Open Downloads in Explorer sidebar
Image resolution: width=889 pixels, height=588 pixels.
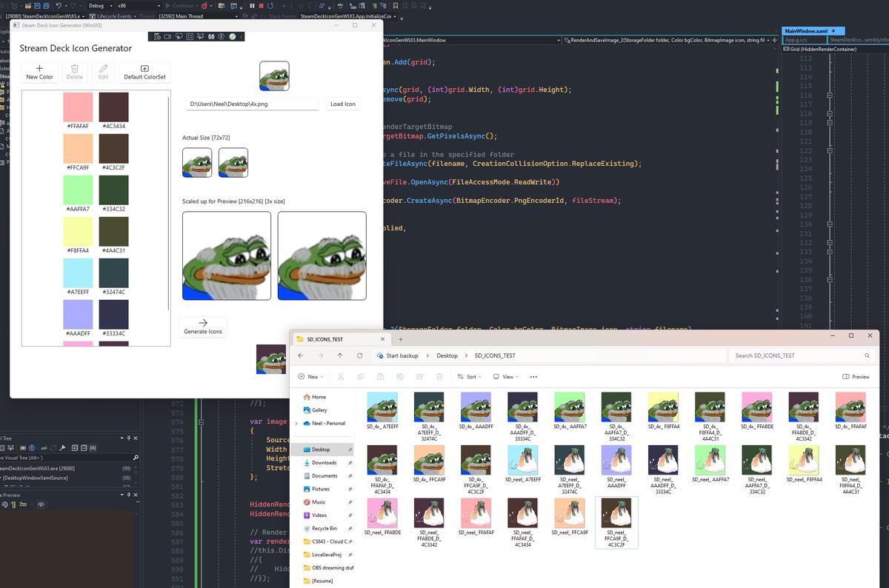pyautogui.click(x=324, y=462)
